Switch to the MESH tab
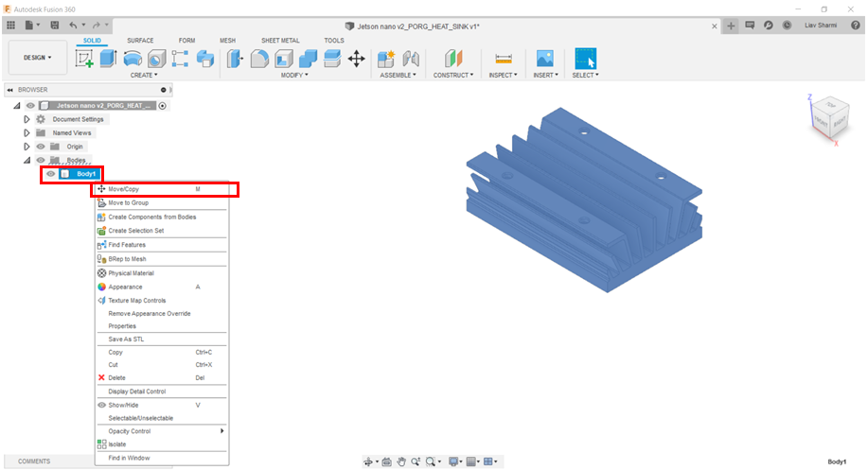Viewport: 868px width, 470px height. [227, 41]
